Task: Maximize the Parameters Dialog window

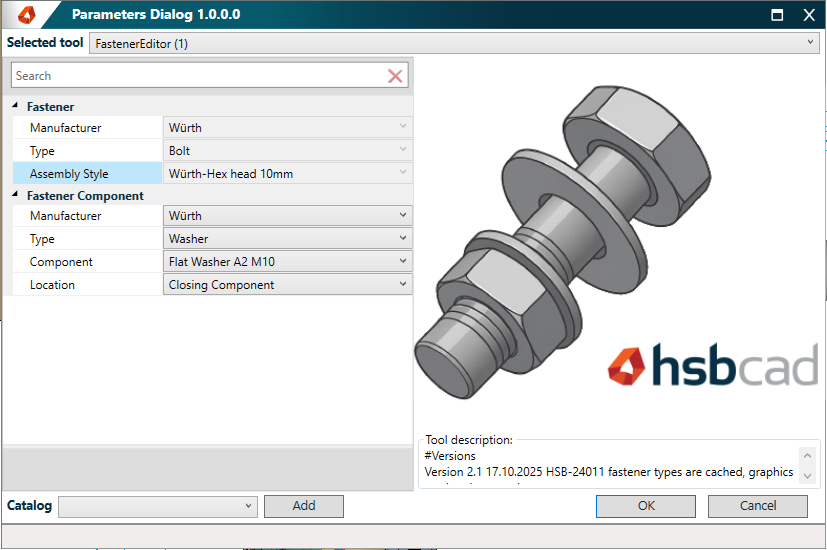Action: (x=777, y=15)
